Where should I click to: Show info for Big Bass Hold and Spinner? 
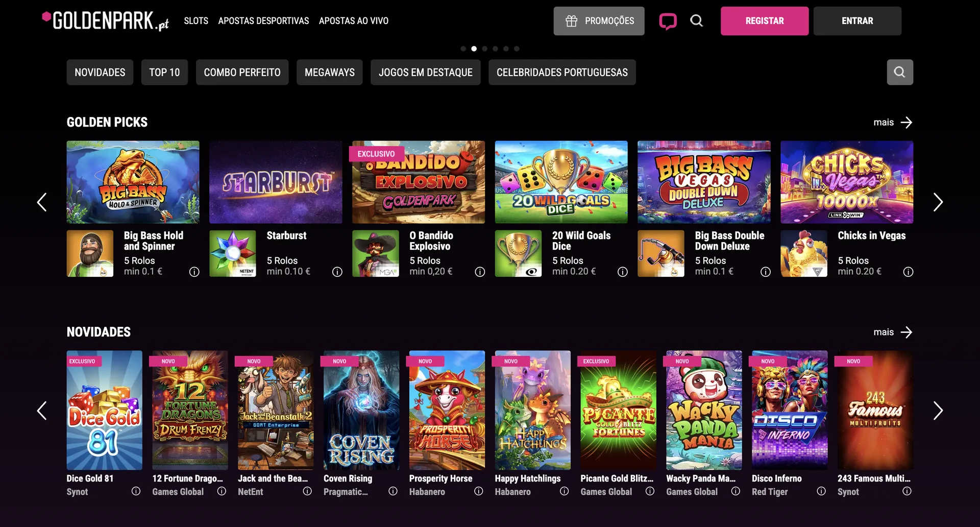[194, 272]
